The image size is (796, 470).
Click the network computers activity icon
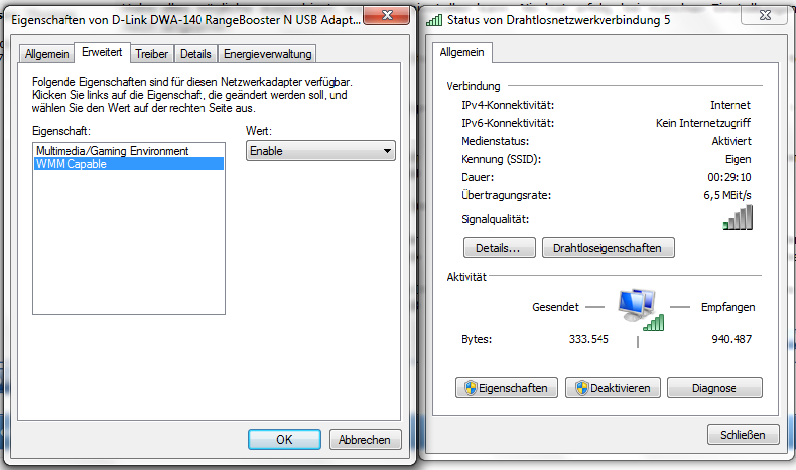coord(641,310)
